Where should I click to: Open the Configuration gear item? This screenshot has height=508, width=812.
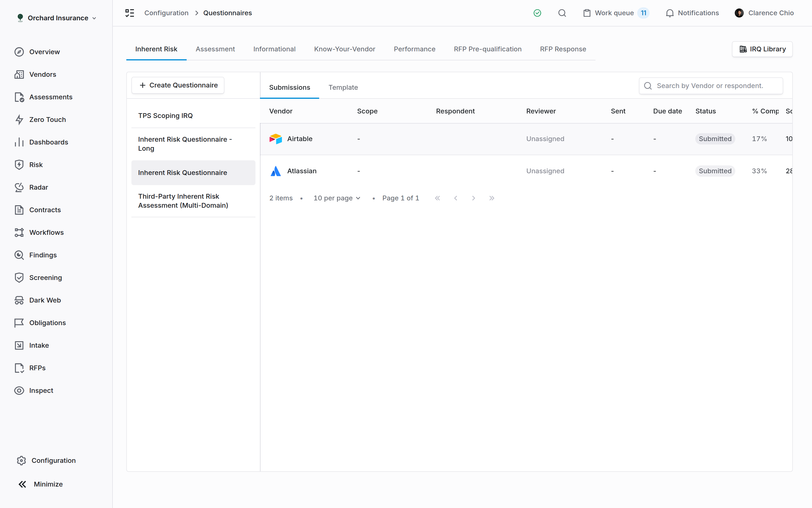pyautogui.click(x=46, y=460)
